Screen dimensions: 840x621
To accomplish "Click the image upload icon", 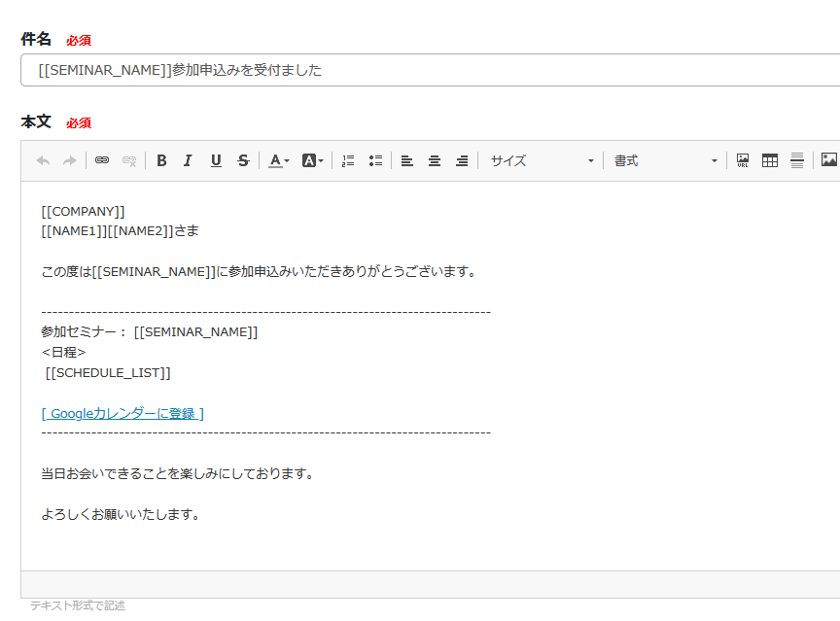I will (828, 159).
